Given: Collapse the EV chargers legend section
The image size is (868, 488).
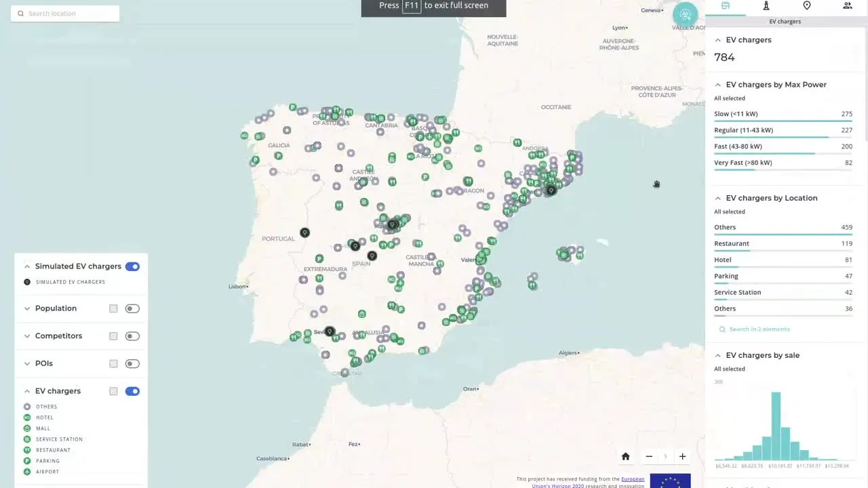Looking at the screenshot, I should [x=27, y=391].
